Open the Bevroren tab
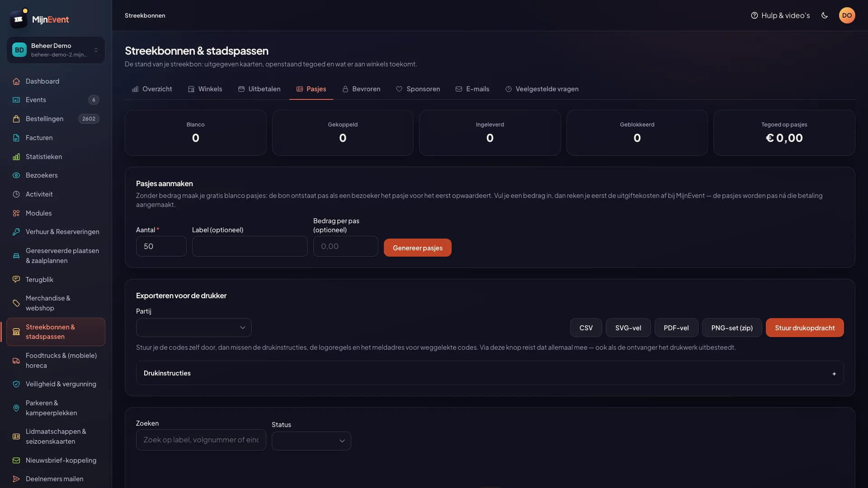Viewport: 868px width, 488px height. pos(361,89)
